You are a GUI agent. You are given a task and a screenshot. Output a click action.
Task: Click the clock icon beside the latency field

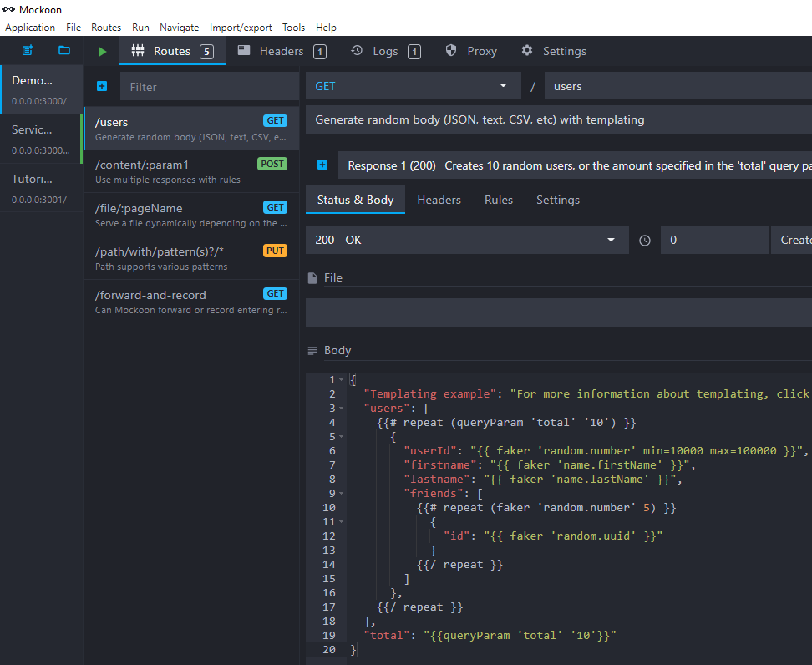tap(644, 240)
